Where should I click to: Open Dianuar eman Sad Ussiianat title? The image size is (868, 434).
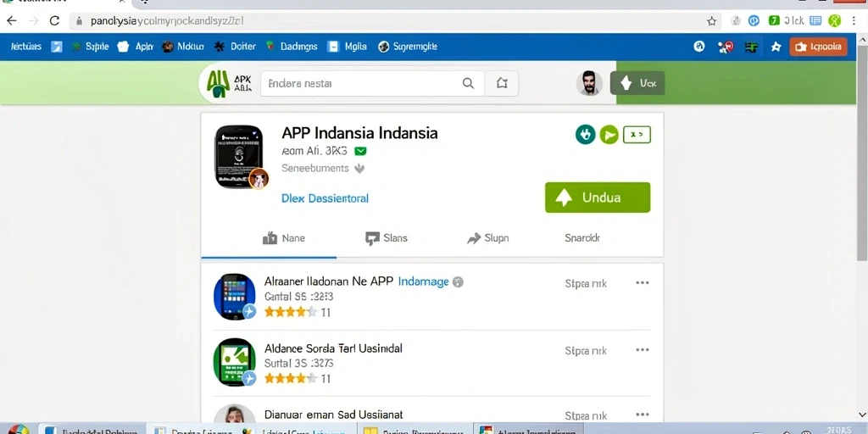coord(333,415)
